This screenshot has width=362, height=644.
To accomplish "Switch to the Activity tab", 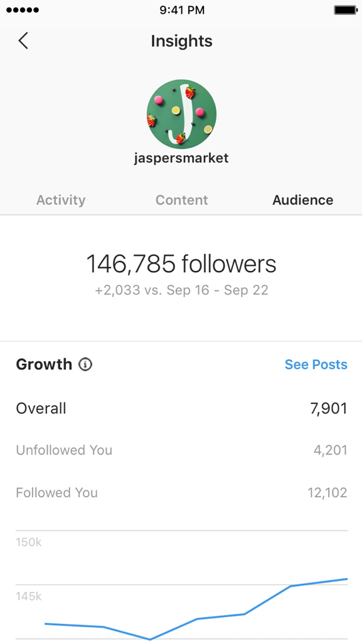I will pyautogui.click(x=61, y=200).
